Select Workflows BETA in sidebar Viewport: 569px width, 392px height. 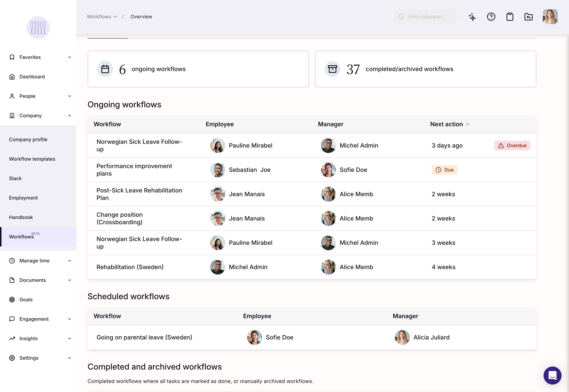pyautogui.click(x=38, y=237)
